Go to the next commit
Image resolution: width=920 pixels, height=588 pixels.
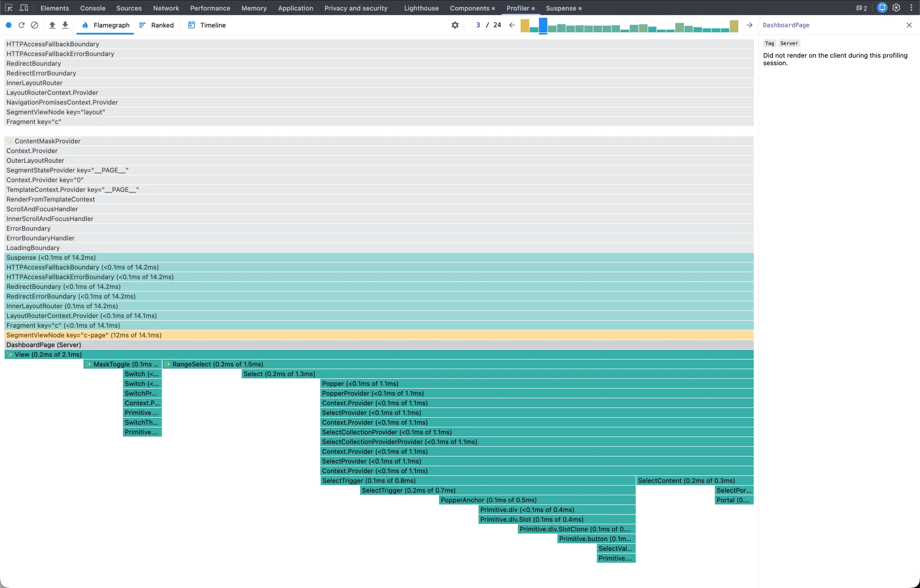(749, 25)
